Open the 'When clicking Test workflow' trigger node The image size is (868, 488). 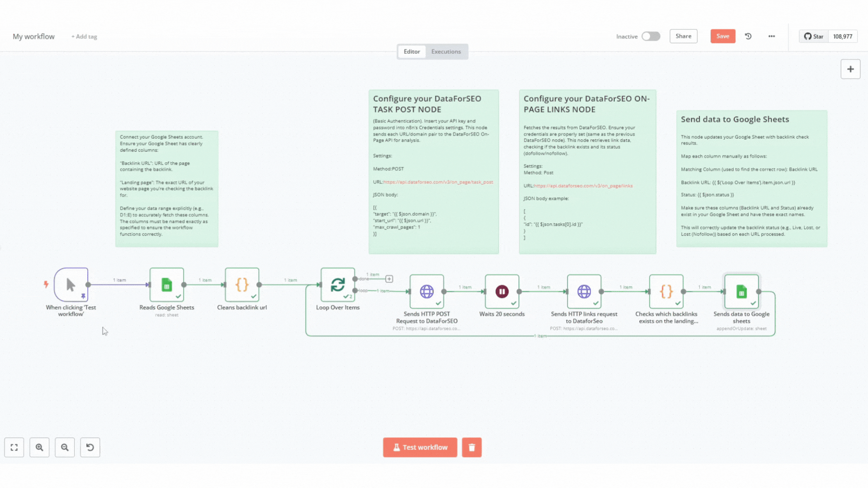point(71,285)
